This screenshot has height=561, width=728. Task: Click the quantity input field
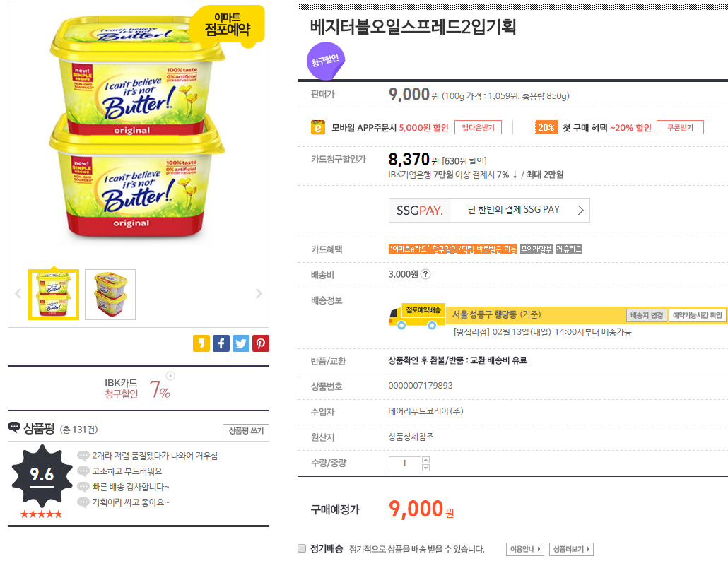tap(405, 464)
